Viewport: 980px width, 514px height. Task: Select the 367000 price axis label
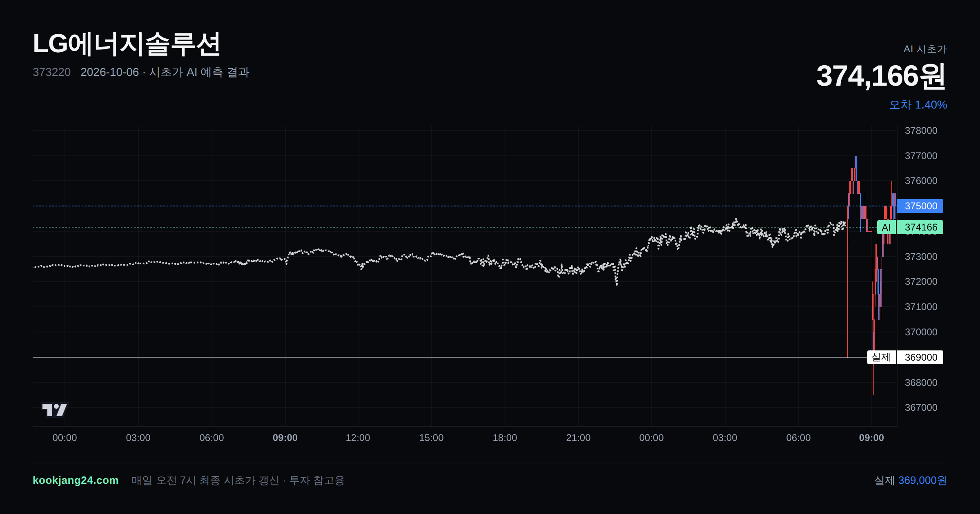click(x=921, y=408)
